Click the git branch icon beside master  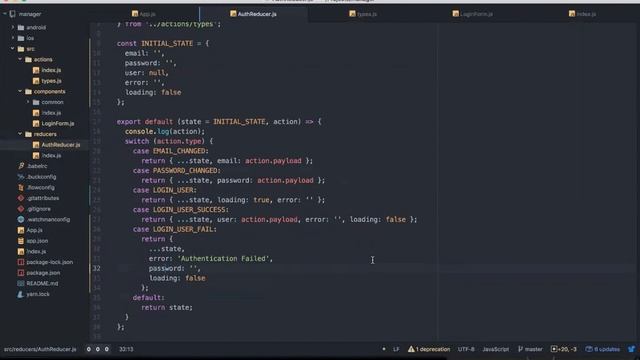point(520,349)
